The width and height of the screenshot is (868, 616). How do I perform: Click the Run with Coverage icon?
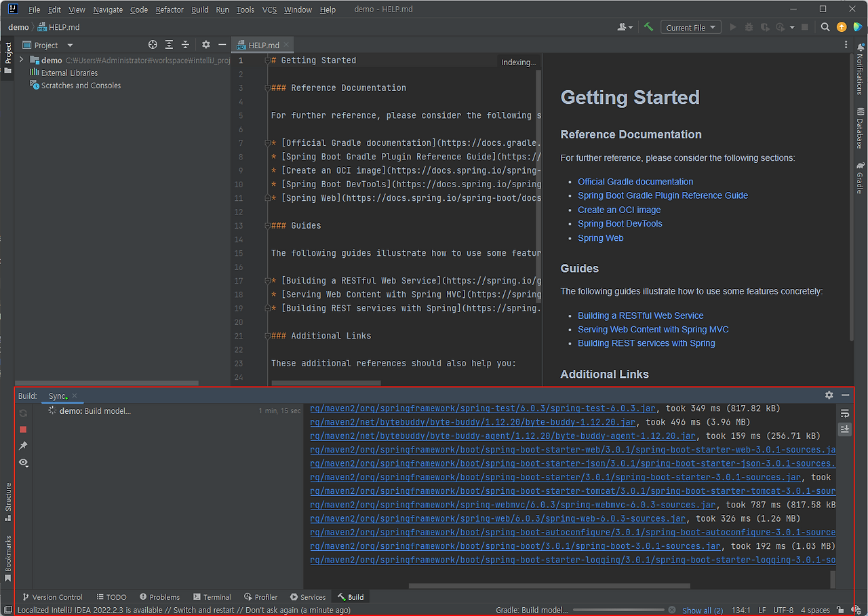coord(765,27)
